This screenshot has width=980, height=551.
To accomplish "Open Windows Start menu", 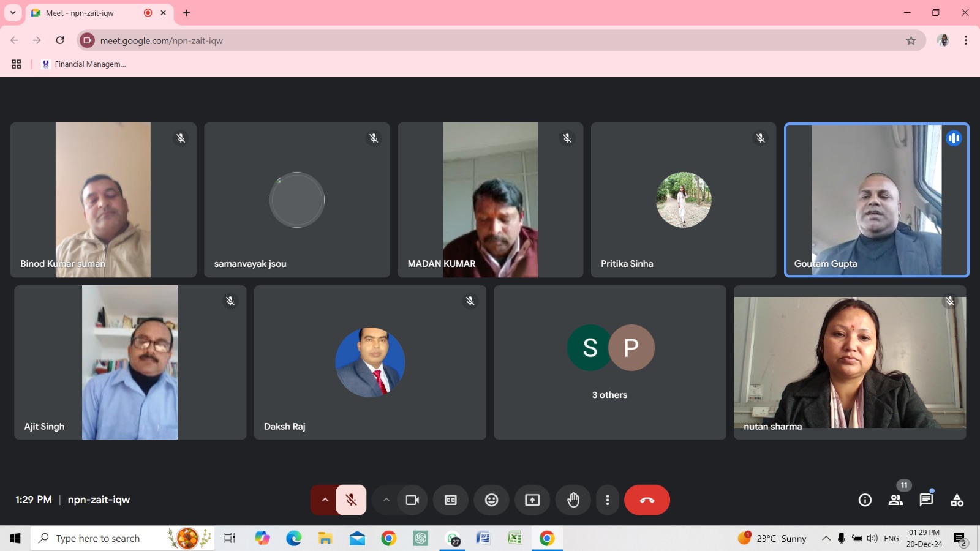I will (15, 538).
